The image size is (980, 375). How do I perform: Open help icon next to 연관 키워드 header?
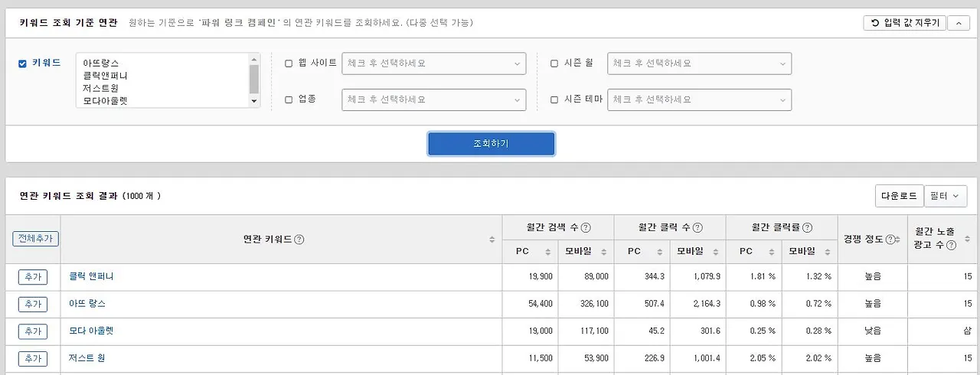click(x=299, y=240)
